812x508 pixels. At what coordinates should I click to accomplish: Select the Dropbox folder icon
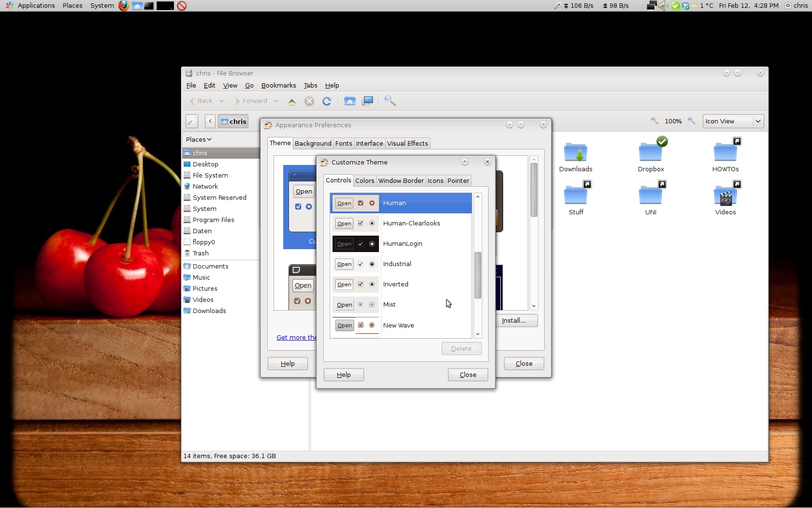click(x=651, y=151)
